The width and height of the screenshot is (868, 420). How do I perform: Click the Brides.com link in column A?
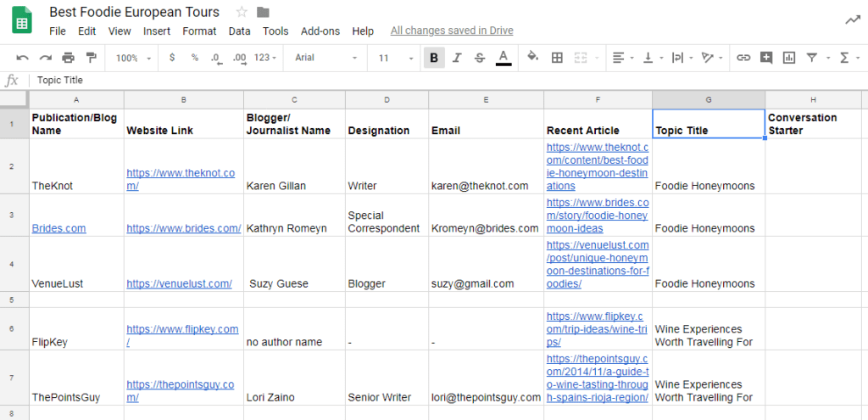pos(58,228)
